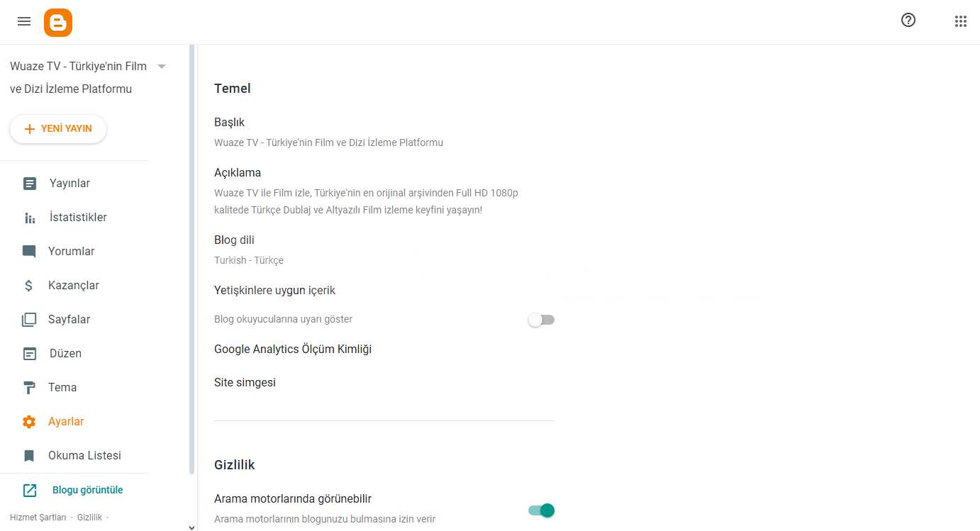Click the Kazançlar dollar sign icon
Image resolution: width=980 pixels, height=531 pixels.
(29, 286)
